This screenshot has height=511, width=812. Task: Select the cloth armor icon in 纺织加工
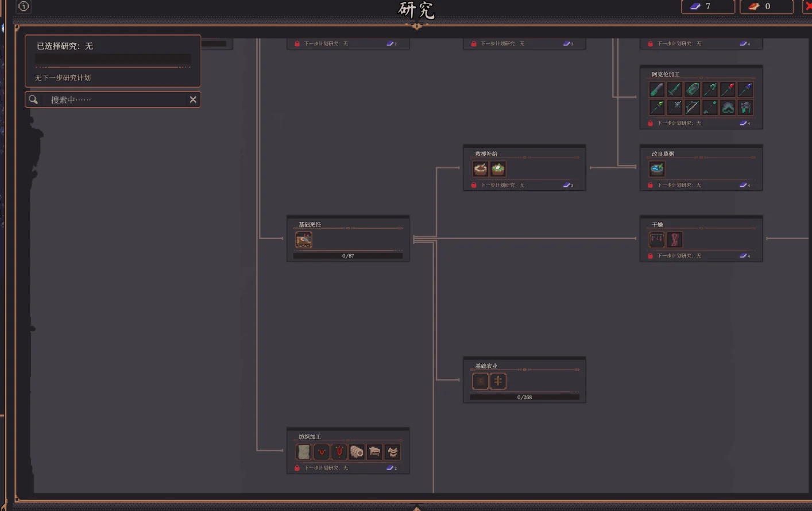tap(393, 452)
